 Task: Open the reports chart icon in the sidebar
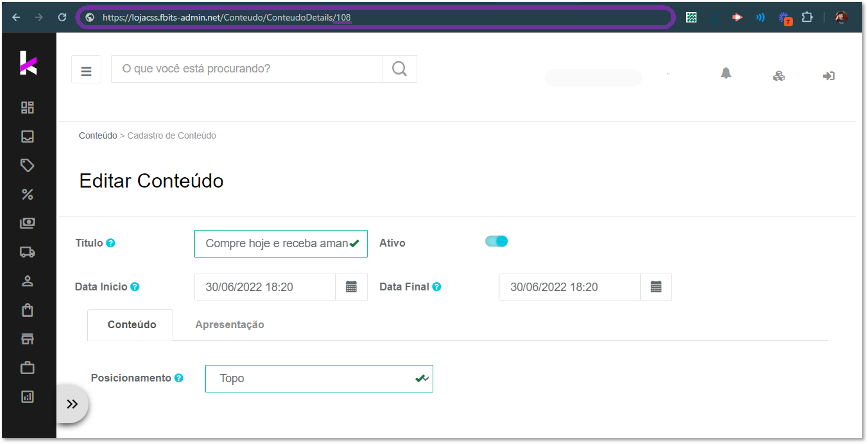(28, 397)
